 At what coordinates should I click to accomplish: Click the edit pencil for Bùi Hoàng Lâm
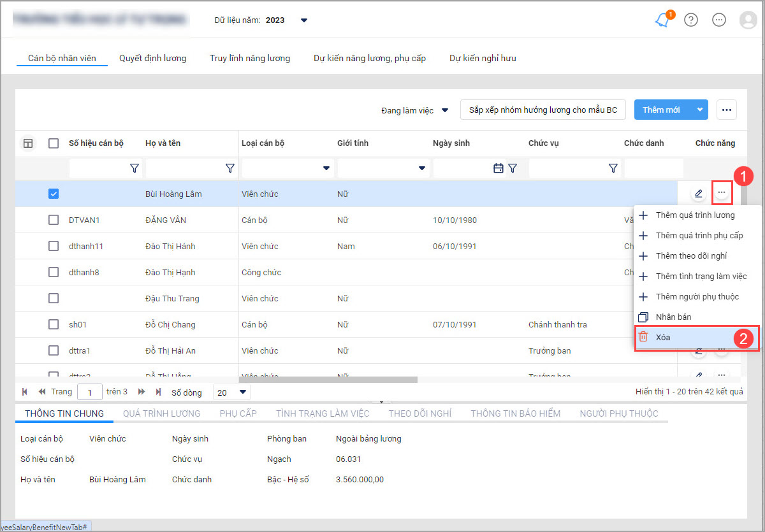(x=699, y=193)
